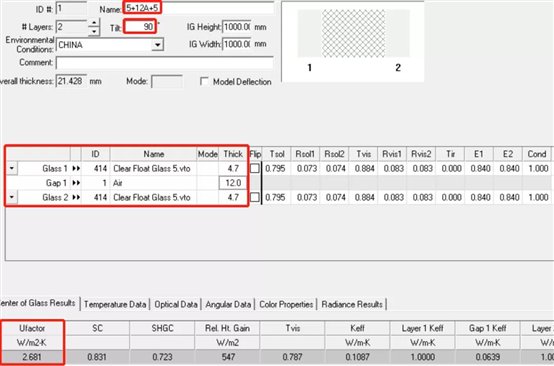Click the Name field with 5+12A+5
The image size is (554, 366).
199,8
